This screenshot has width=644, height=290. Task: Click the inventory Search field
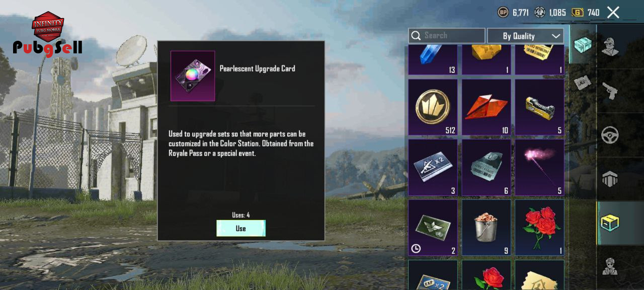click(x=447, y=36)
